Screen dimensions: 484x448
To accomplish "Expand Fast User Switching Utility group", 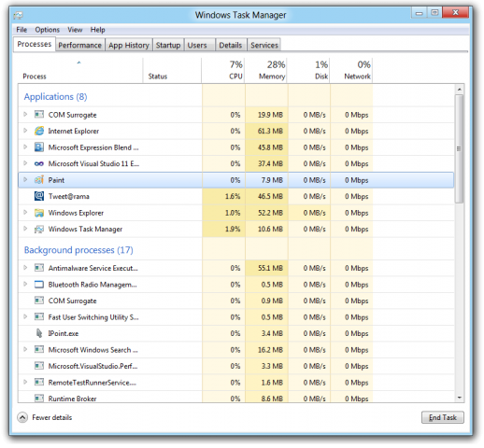I will click(25, 316).
